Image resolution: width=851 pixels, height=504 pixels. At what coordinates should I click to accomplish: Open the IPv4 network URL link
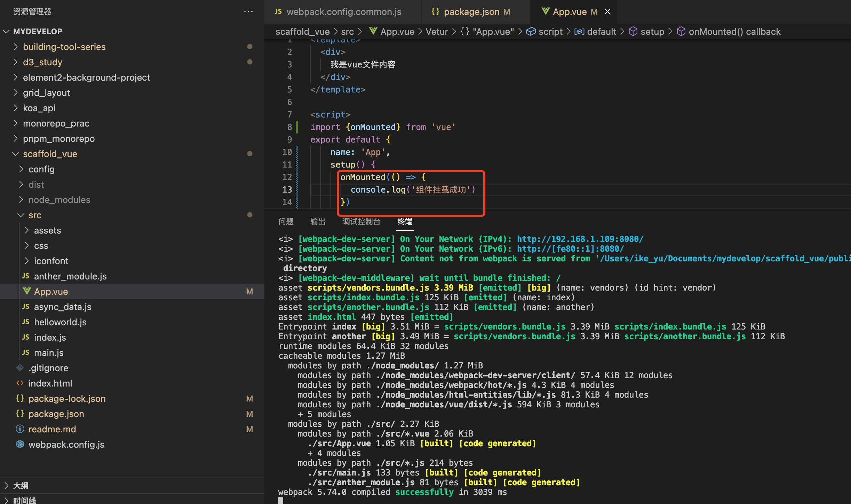(580, 239)
